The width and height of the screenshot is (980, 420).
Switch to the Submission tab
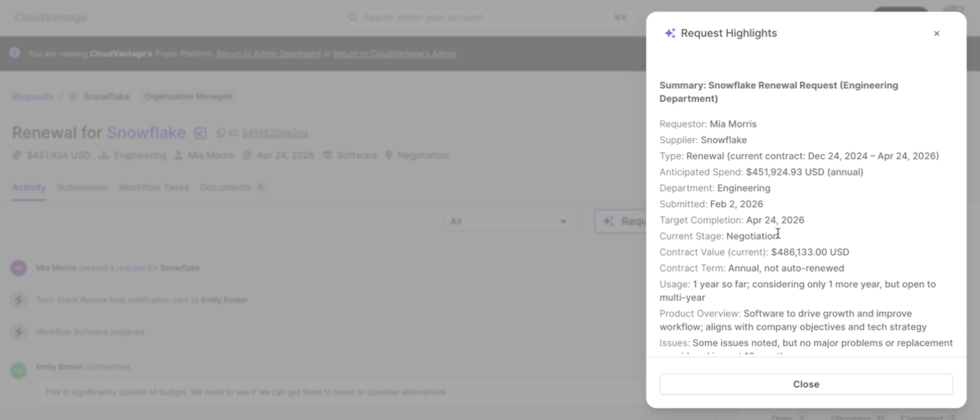pos(82,188)
